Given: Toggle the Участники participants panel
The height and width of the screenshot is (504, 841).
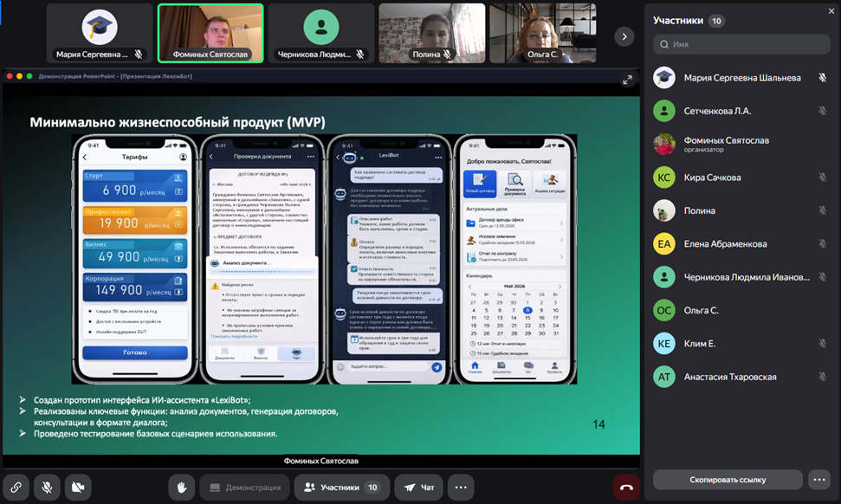Looking at the screenshot, I should 341,488.
